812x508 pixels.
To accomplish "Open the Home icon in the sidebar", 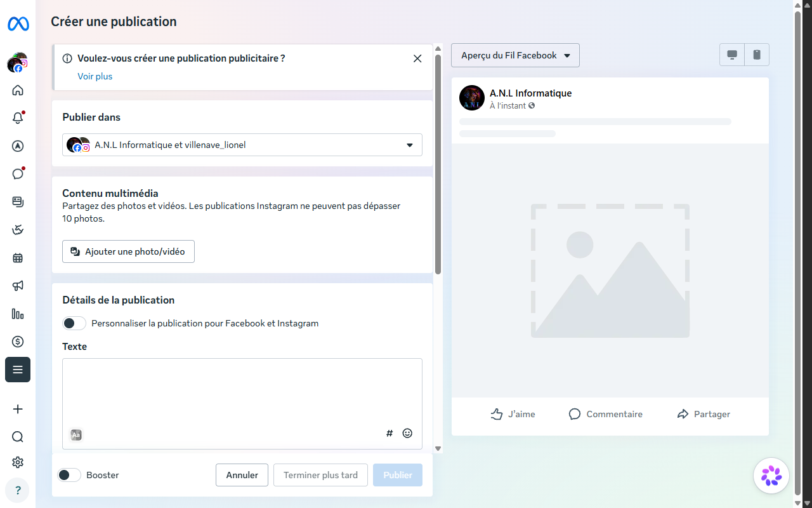I will (x=18, y=90).
